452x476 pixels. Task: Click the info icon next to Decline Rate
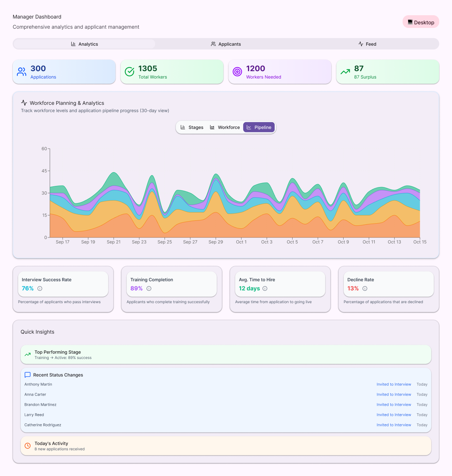(365, 289)
